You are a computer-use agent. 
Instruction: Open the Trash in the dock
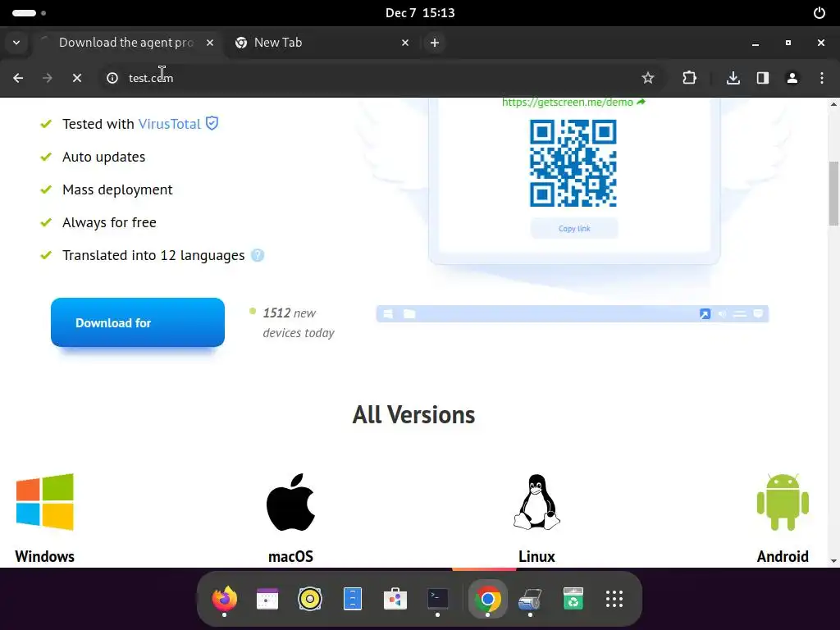(x=573, y=599)
